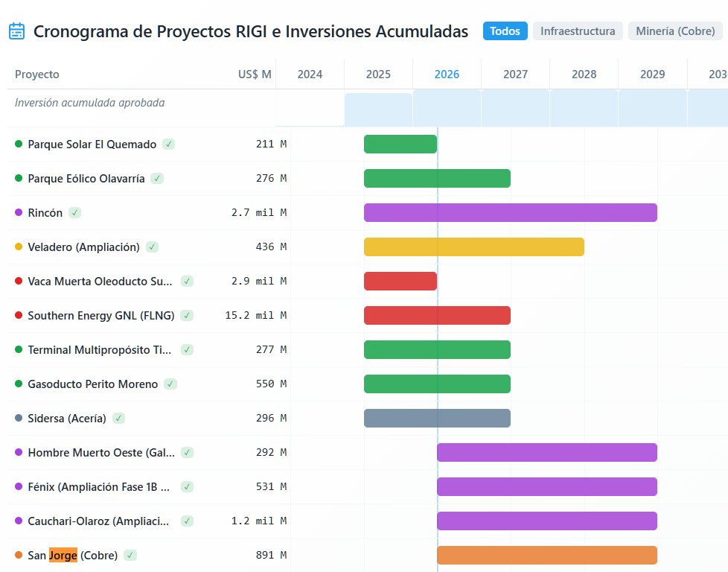Select the Southern Energy GNL red bar

[x=437, y=316]
